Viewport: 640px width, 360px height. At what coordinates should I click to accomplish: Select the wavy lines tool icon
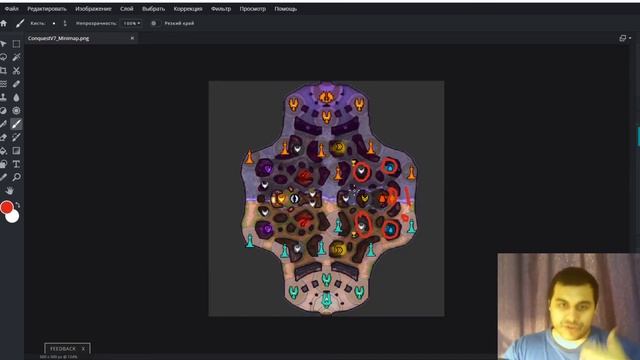tap(4, 84)
